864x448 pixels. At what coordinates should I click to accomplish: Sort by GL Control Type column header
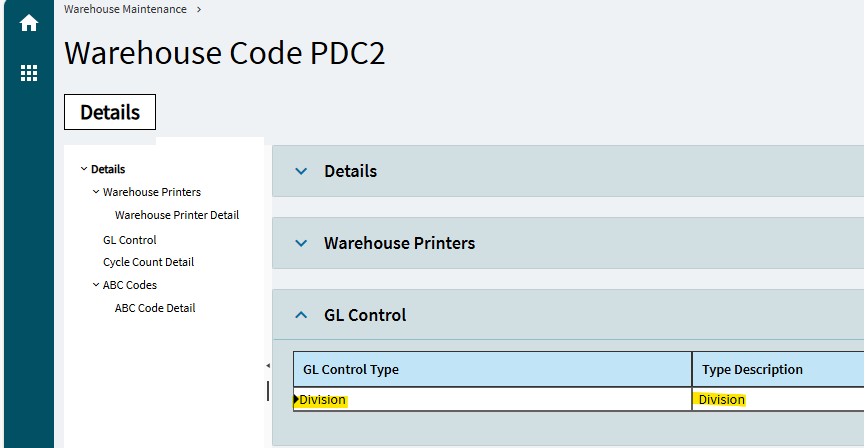[x=492, y=369]
